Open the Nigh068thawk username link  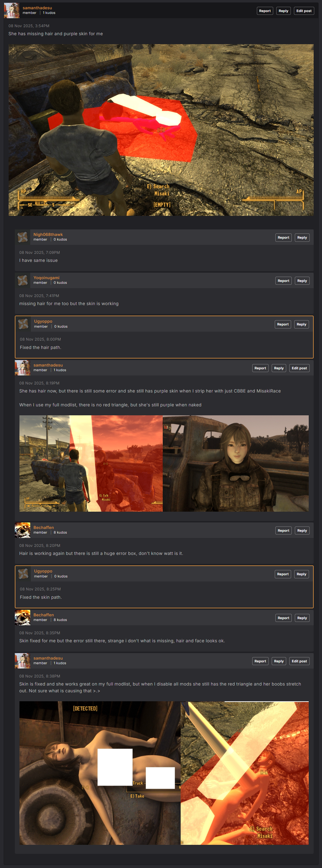48,234
